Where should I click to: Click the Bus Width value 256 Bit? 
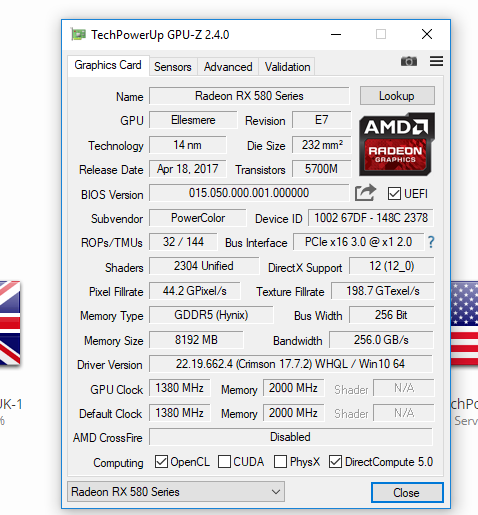pyautogui.click(x=392, y=315)
